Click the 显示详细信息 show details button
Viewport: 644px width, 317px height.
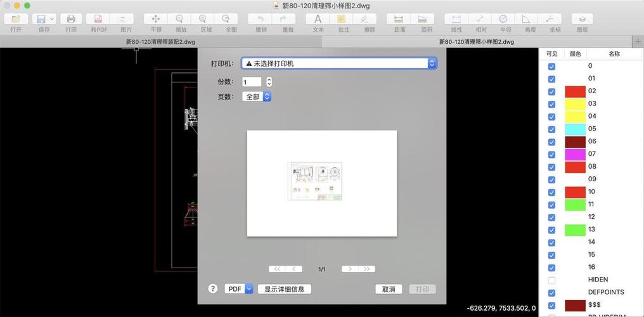284,289
